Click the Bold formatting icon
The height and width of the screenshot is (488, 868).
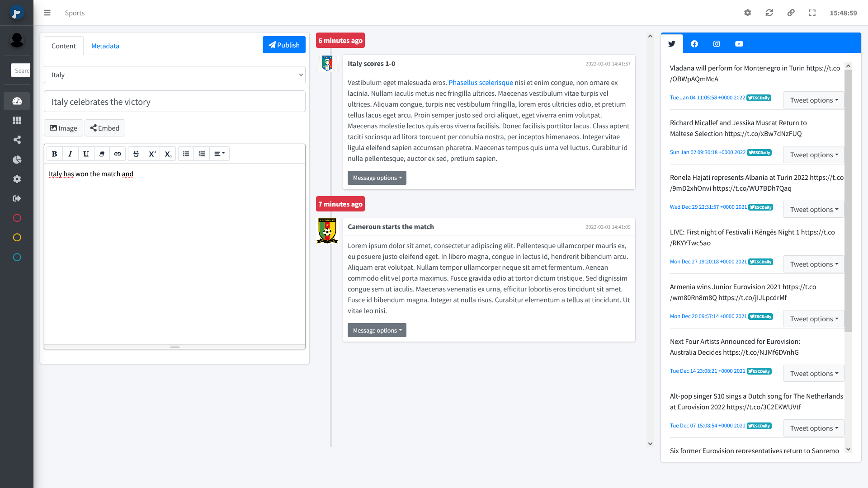[55, 154]
